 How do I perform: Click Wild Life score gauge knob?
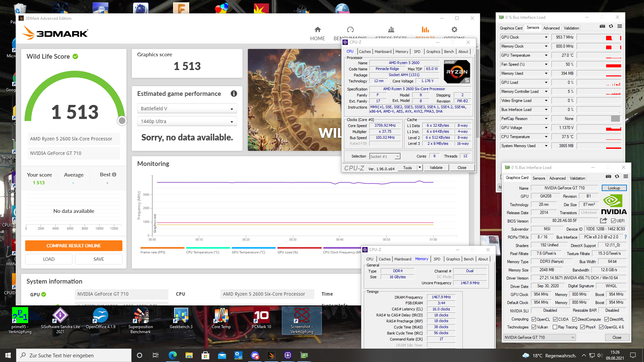(122, 121)
